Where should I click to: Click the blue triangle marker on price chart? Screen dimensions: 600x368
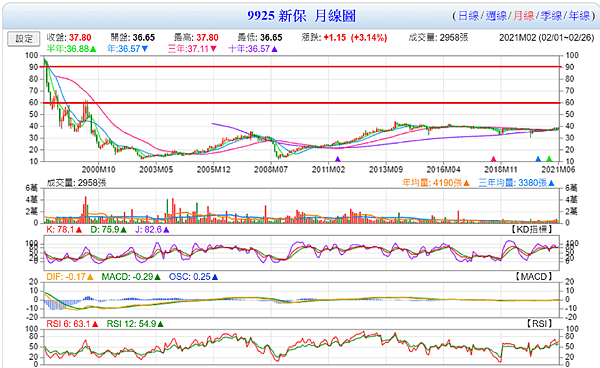[x=538, y=159]
